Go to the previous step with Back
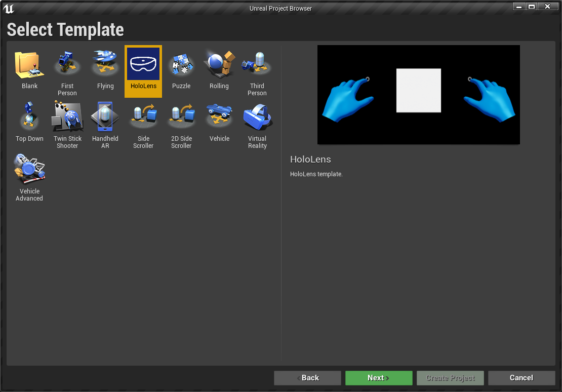The image size is (562, 392). (x=307, y=378)
